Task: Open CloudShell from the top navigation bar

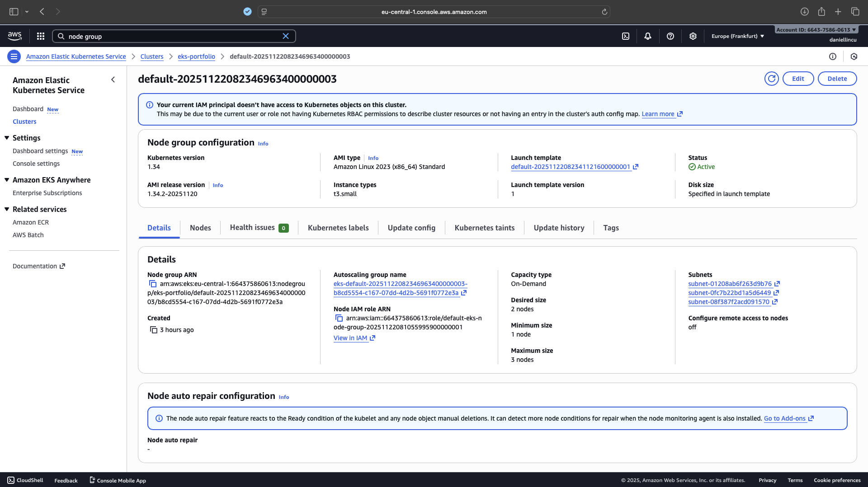Action: pos(626,36)
